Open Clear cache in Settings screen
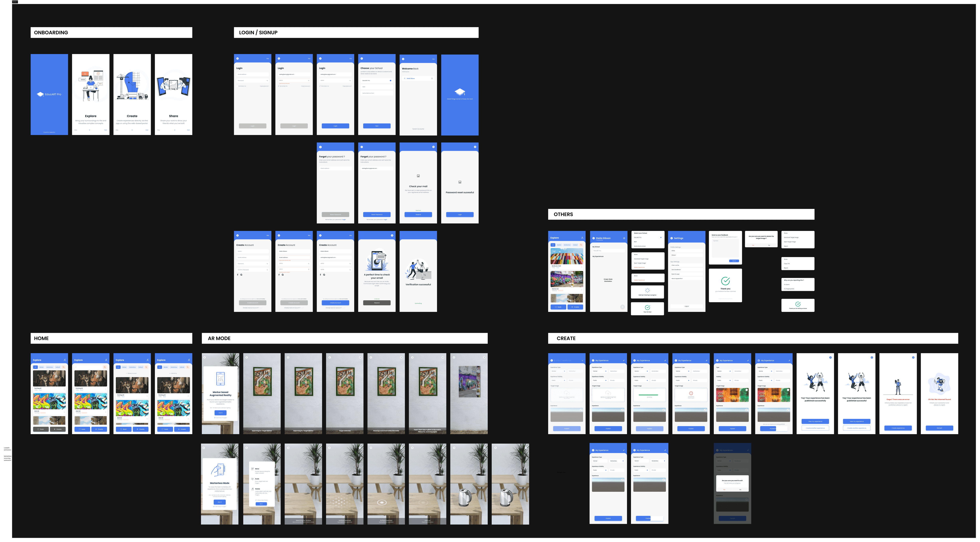Screen dimensions: 980x542 (x=686, y=265)
